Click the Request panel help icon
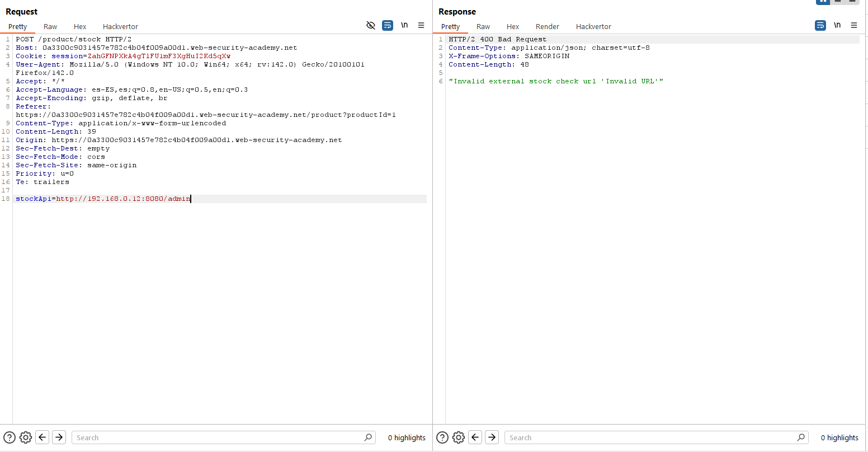Viewport: 868px width, 452px height. (x=10, y=437)
